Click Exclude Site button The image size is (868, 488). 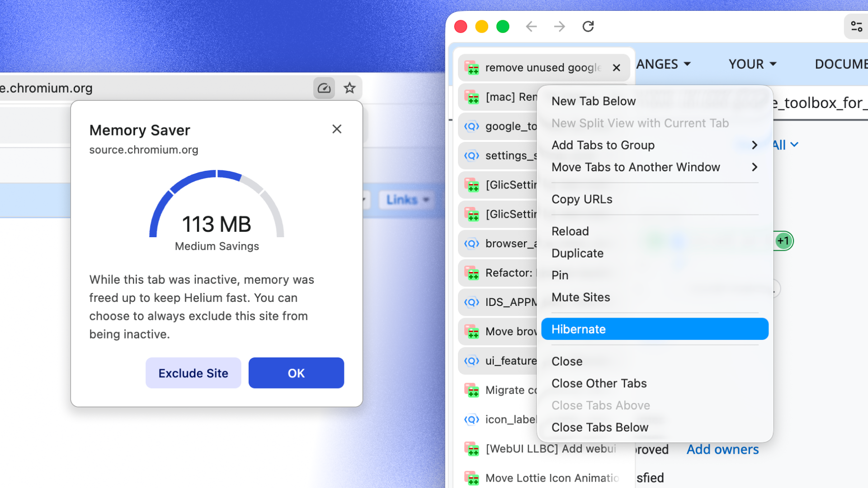point(193,373)
